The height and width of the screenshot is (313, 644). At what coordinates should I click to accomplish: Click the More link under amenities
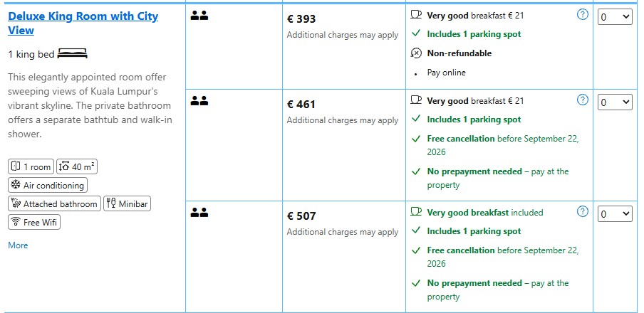click(x=18, y=245)
